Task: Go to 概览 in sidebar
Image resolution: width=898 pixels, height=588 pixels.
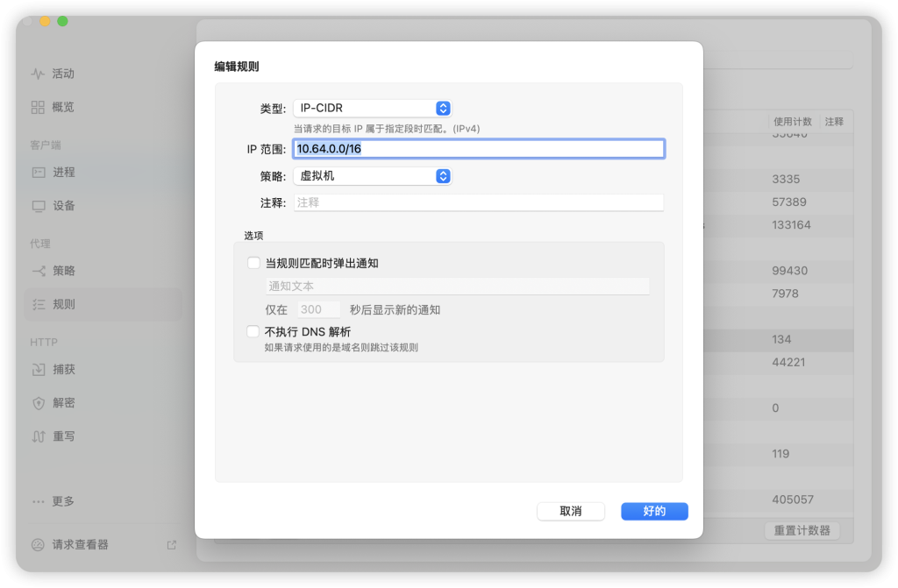Action: pyautogui.click(x=63, y=107)
